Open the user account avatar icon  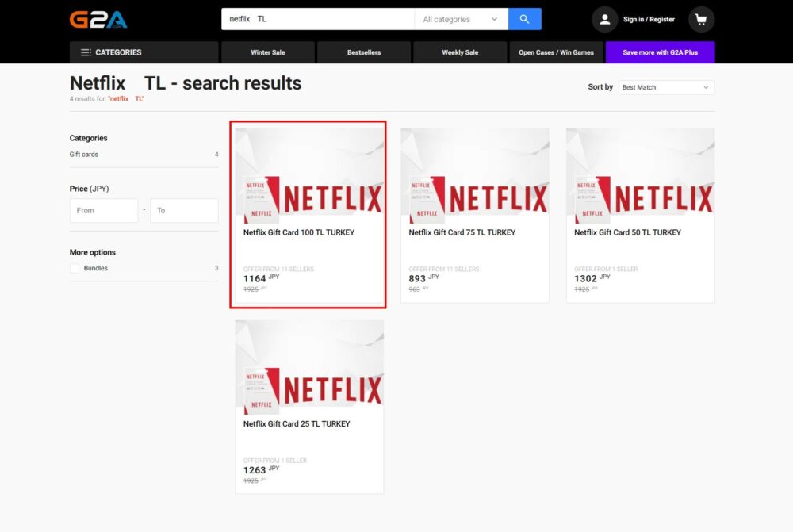[x=604, y=20]
